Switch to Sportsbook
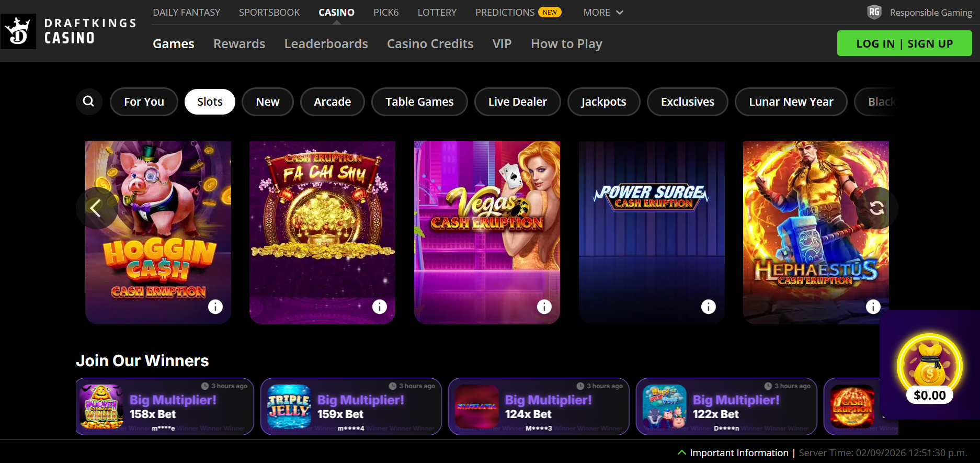This screenshot has height=463, width=980. point(269,12)
